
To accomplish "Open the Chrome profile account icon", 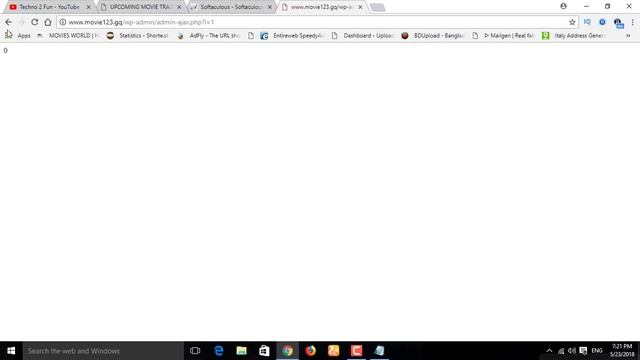I will [x=563, y=6].
